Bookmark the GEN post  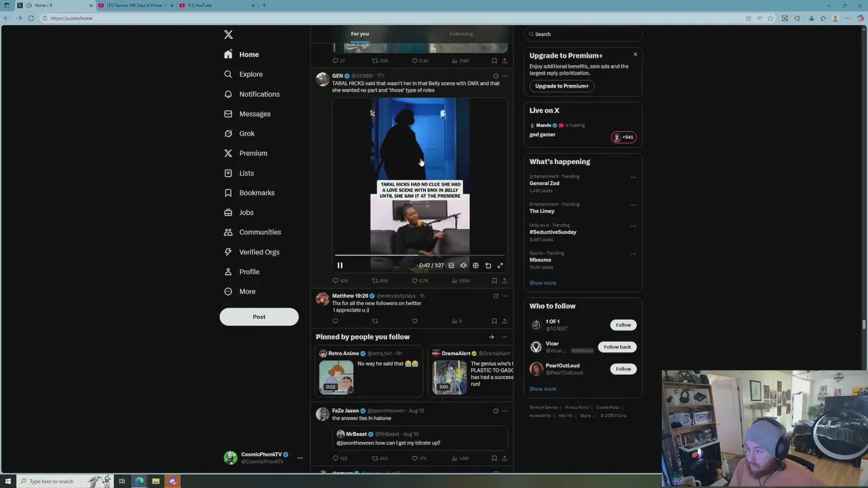[494, 281]
